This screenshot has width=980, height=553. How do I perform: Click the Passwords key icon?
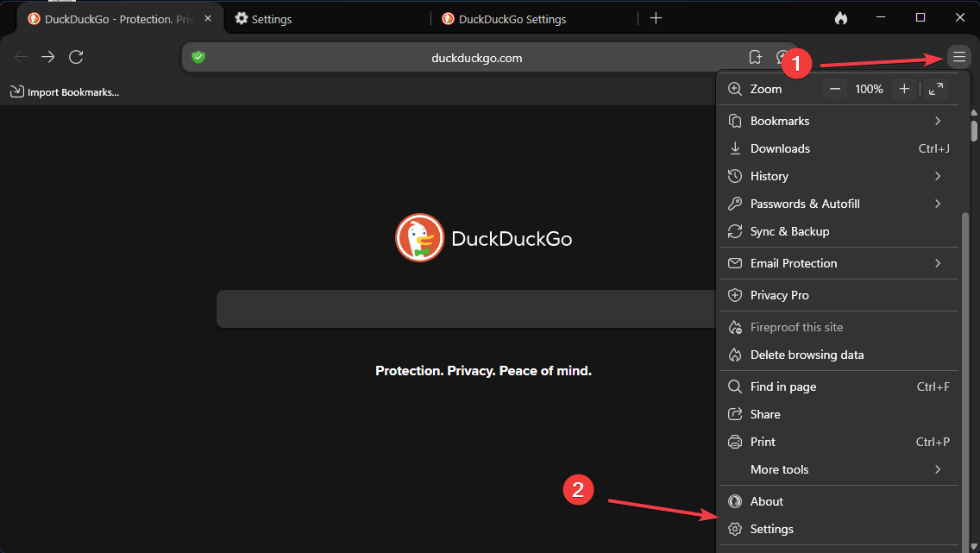pos(735,204)
